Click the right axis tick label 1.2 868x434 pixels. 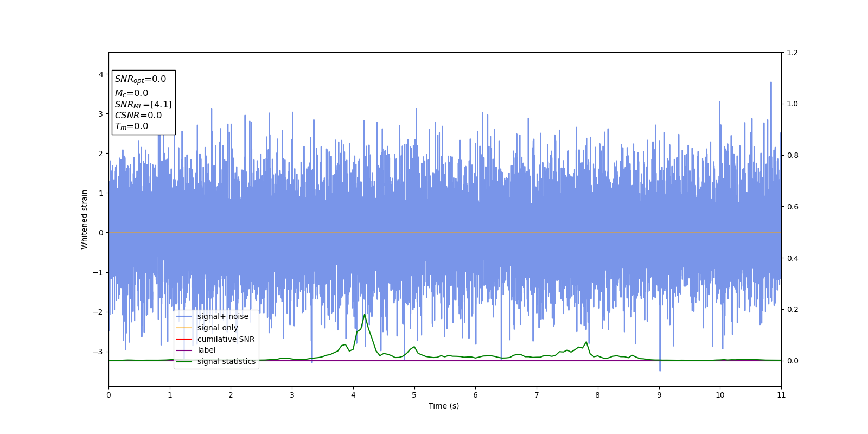(x=792, y=53)
